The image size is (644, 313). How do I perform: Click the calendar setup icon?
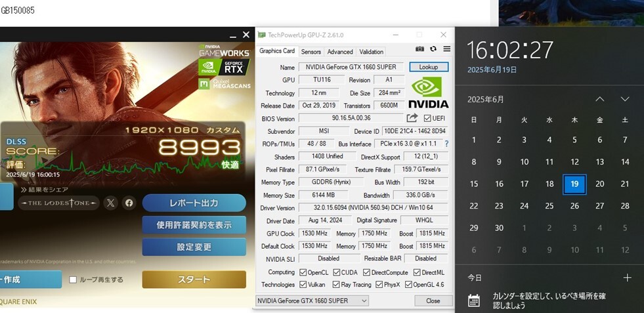(x=473, y=301)
